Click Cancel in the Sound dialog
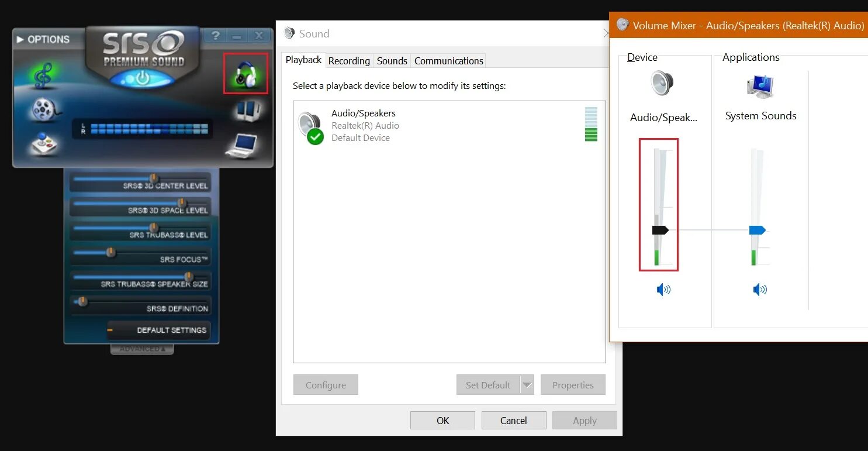868x451 pixels. tap(514, 420)
